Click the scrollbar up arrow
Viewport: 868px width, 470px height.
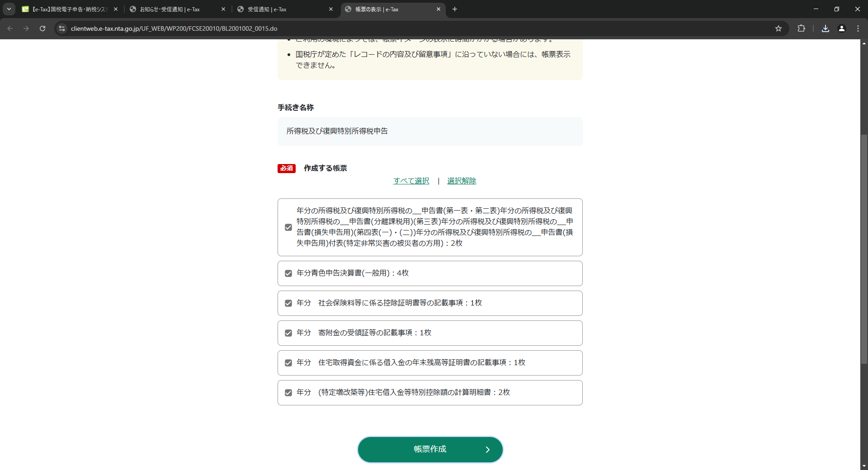864,43
